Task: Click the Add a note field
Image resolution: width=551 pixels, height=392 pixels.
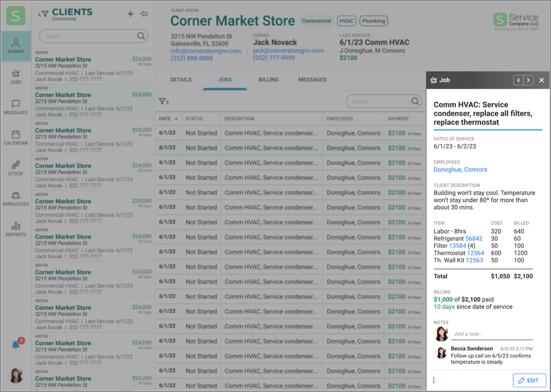Action: click(x=492, y=334)
